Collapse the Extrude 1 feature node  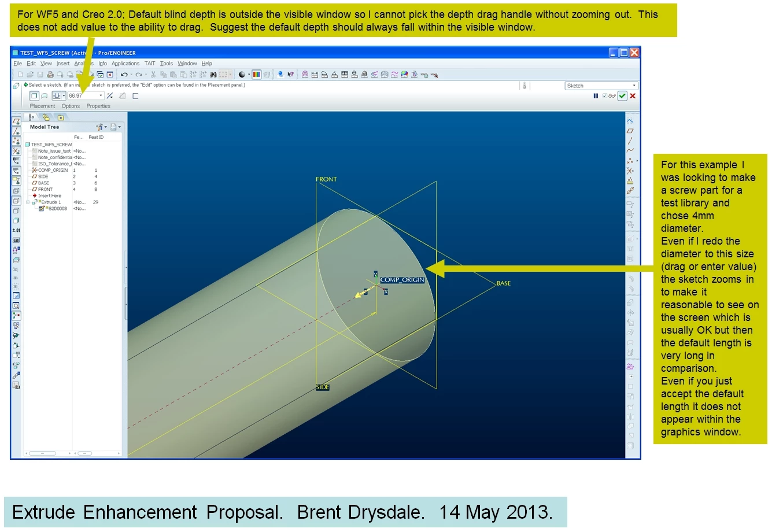28,202
